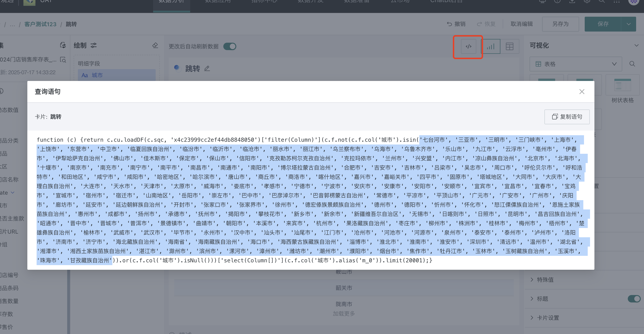Viewport: 644px width, 334px height.
Task: Open the save button dropdown arrow
Action: [x=628, y=24]
